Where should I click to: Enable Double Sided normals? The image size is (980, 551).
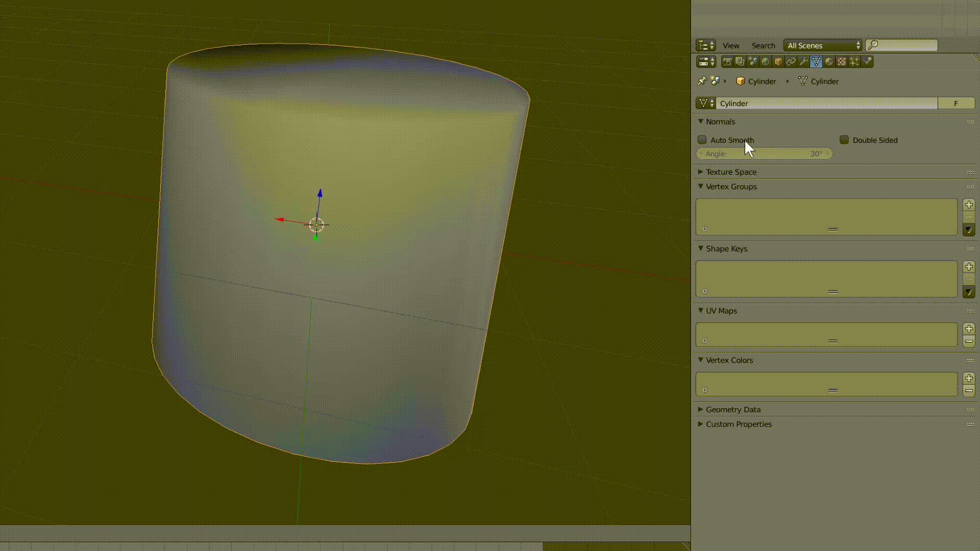click(x=844, y=140)
